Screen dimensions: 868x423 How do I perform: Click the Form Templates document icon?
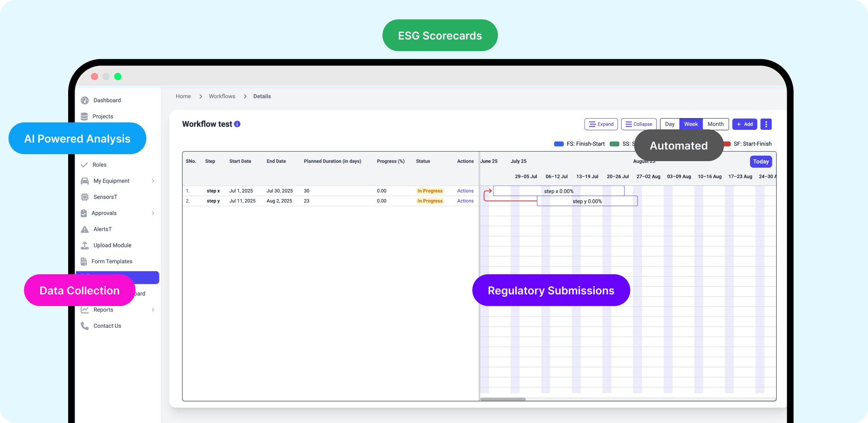[84, 261]
